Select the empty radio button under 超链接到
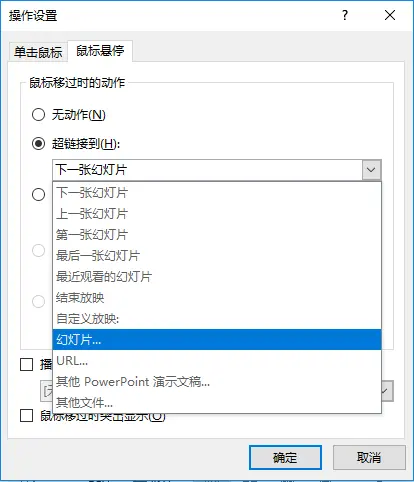The height and width of the screenshot is (482, 414). click(38, 194)
